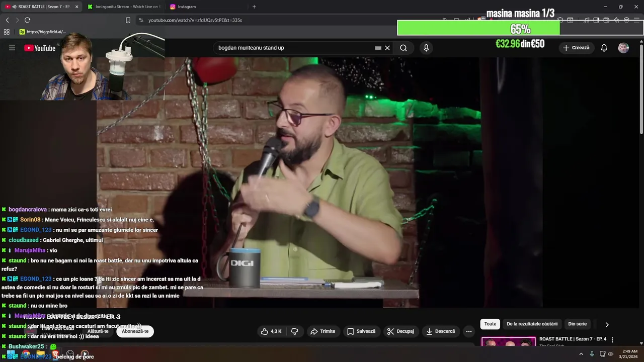Open the YouTube hamburger guide menu
The width and height of the screenshot is (644, 362).
(12, 48)
